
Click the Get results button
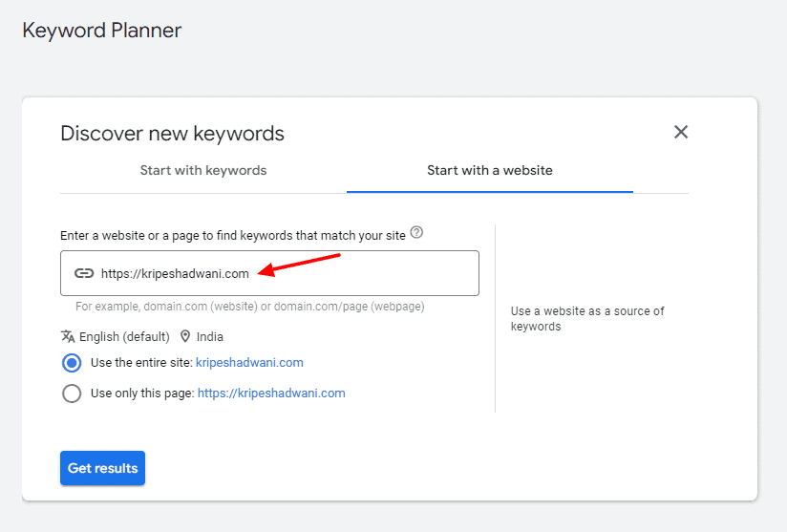click(102, 468)
